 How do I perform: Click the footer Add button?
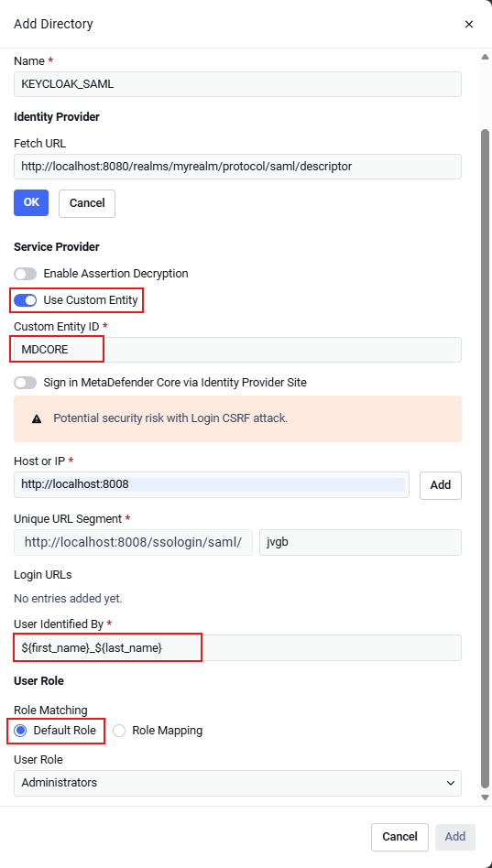(455, 837)
